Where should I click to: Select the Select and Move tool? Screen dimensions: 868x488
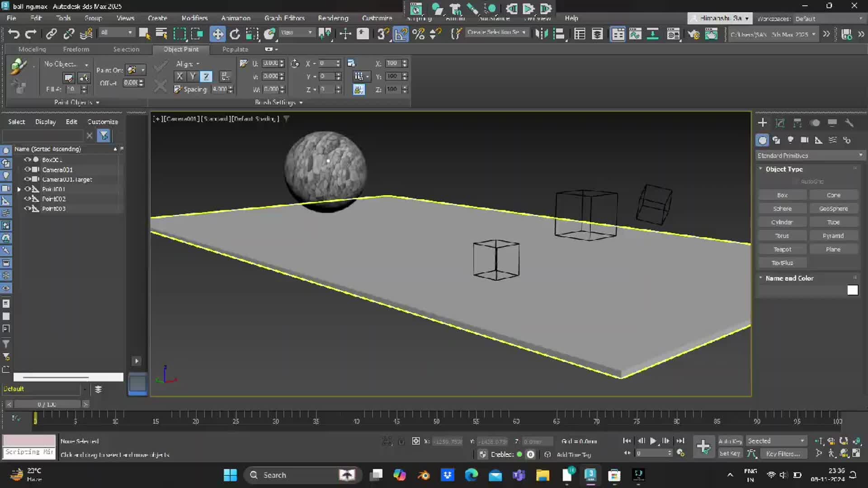point(217,34)
